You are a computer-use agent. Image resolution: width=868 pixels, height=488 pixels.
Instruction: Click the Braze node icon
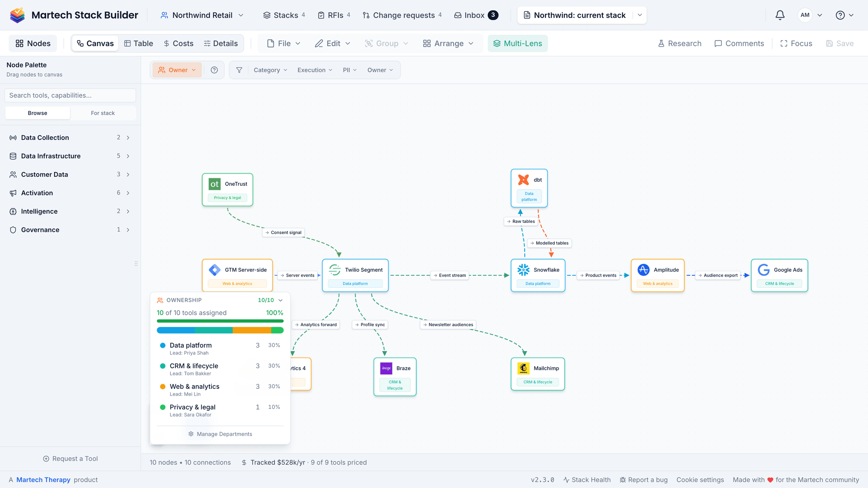(x=386, y=368)
